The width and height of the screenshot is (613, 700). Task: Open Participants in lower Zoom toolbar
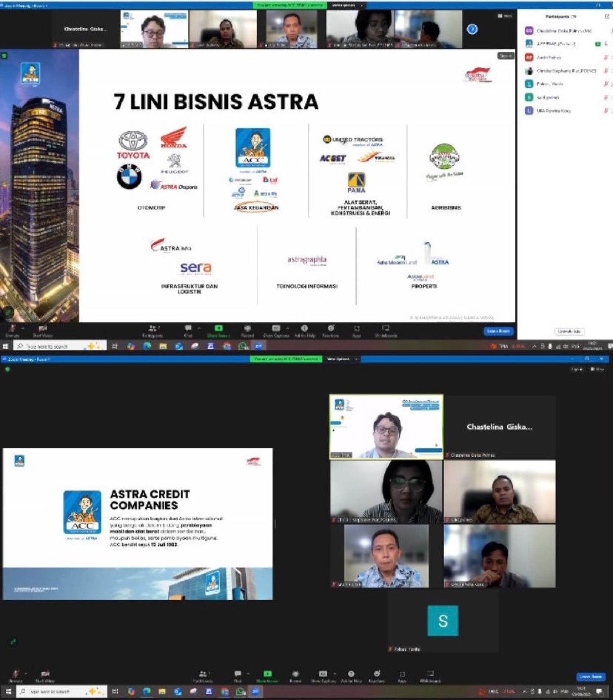(203, 676)
